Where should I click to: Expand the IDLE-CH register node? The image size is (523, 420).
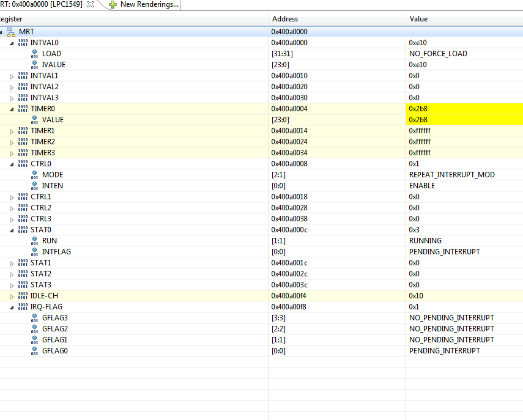coord(12,297)
